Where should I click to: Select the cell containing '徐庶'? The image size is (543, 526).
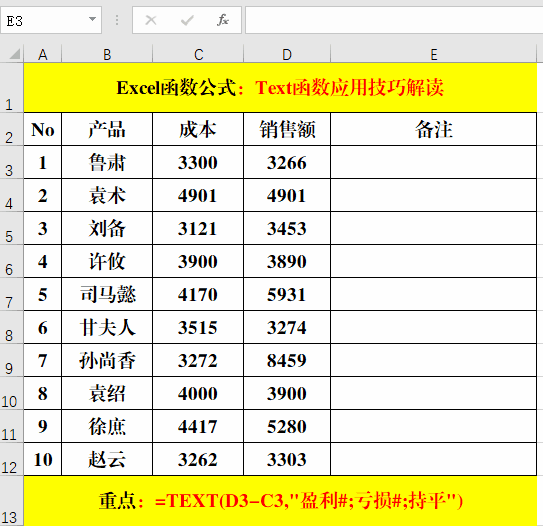point(107,426)
